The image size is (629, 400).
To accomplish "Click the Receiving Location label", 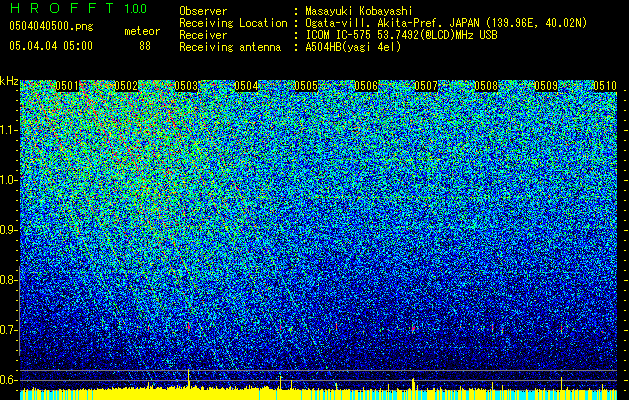I will click(233, 23).
